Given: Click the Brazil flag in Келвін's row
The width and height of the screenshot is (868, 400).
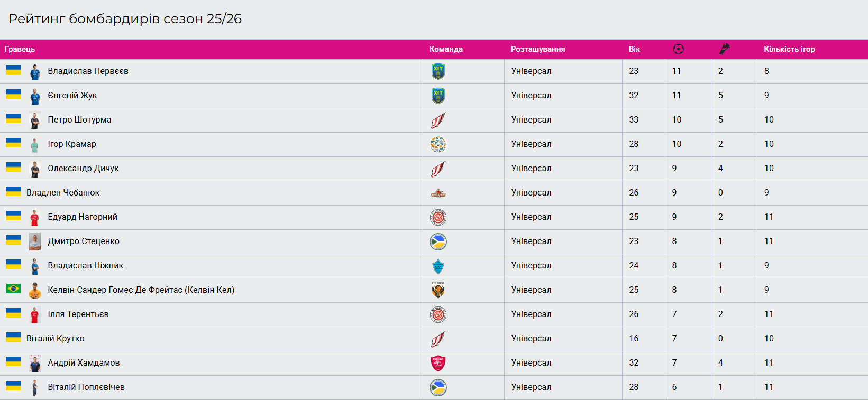Looking at the screenshot, I should (x=13, y=289).
